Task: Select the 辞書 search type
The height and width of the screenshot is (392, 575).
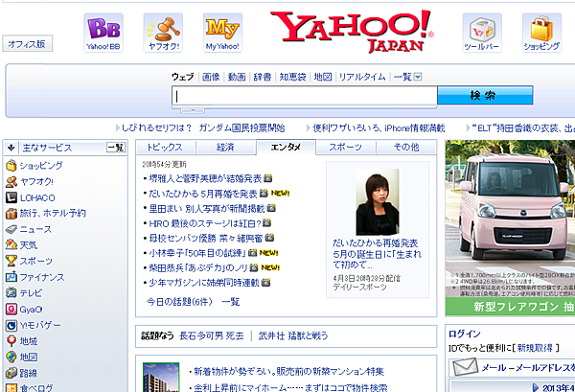Action: pyautogui.click(x=263, y=77)
